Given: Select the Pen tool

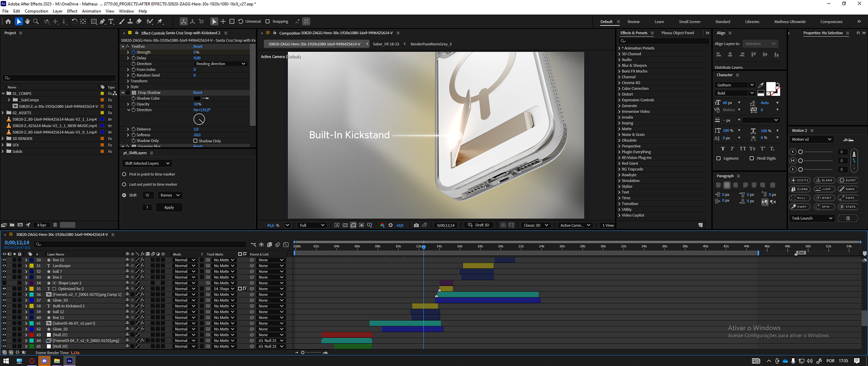Looking at the screenshot, I should [x=103, y=21].
